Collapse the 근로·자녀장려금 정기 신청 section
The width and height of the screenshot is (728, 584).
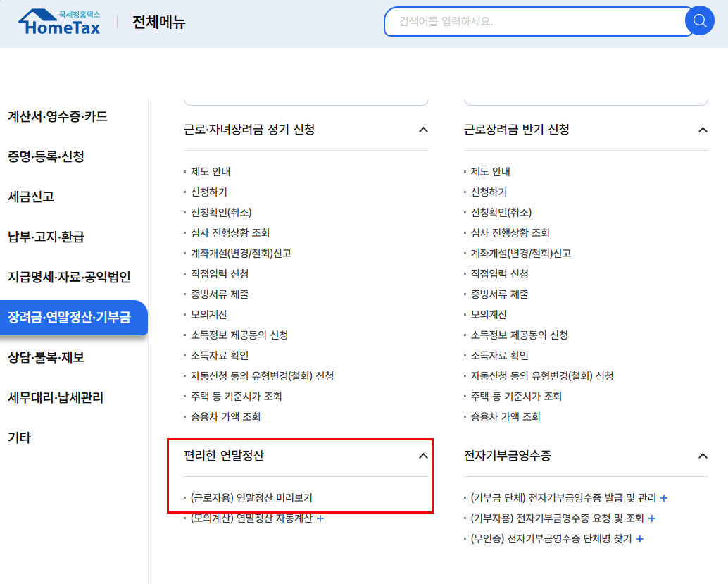click(423, 130)
